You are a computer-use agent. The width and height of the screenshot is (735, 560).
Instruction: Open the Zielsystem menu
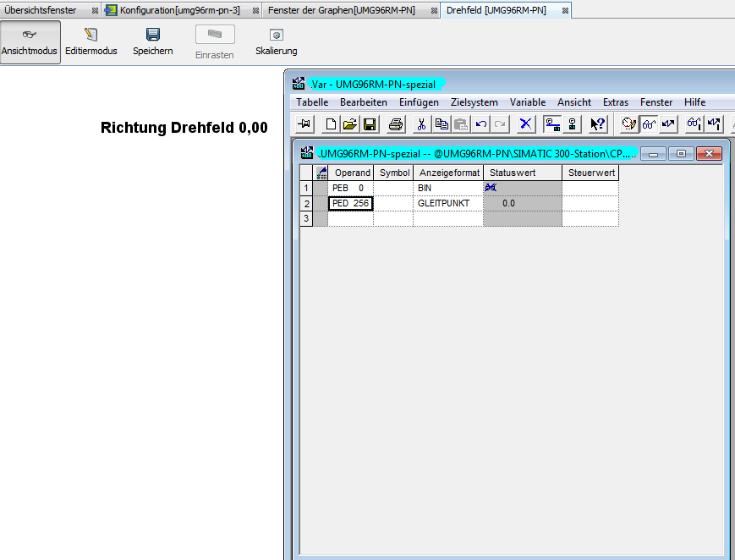(x=474, y=102)
